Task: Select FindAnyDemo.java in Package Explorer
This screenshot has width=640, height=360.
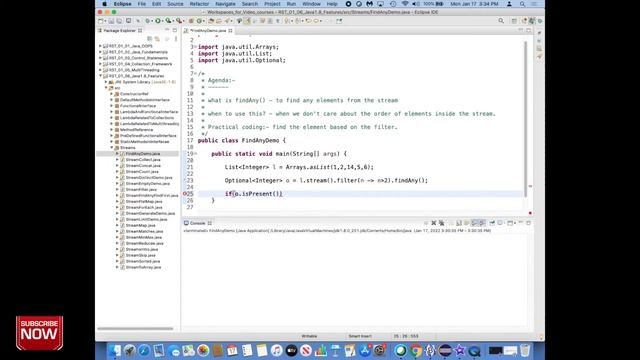Action: [143, 154]
